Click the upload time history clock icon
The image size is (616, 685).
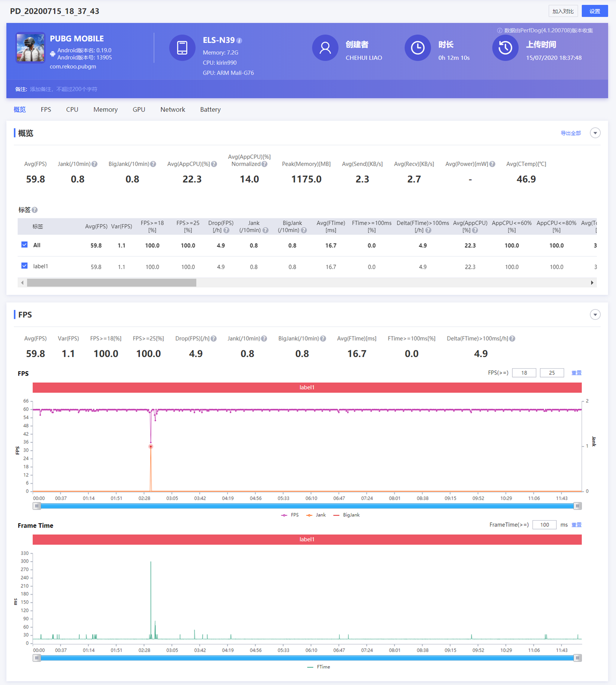tap(505, 48)
